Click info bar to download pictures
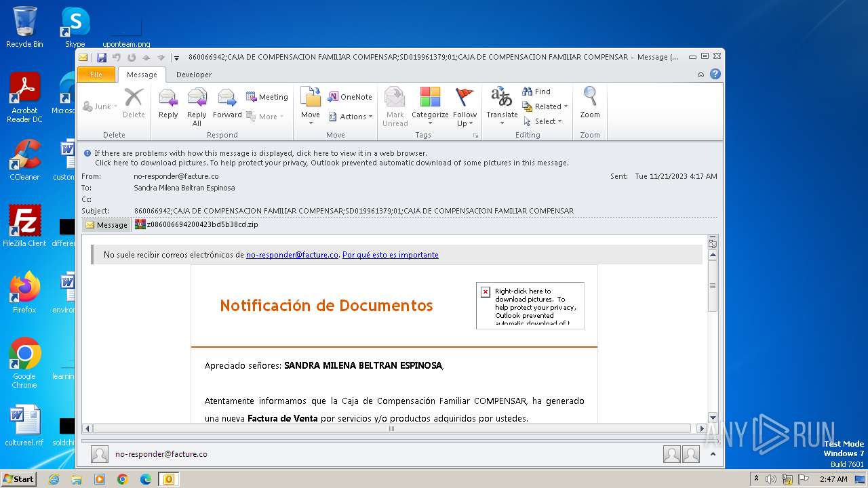 pyautogui.click(x=332, y=163)
